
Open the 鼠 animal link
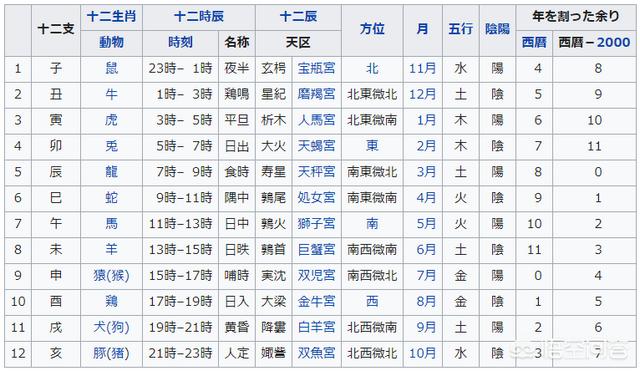click(111, 68)
